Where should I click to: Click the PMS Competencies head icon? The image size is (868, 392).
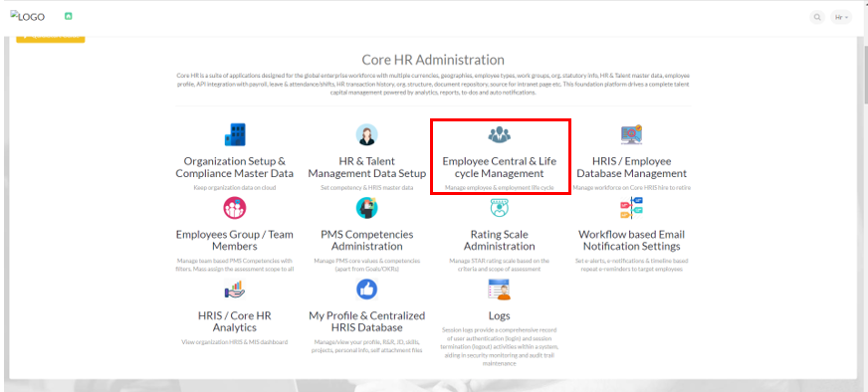[366, 208]
